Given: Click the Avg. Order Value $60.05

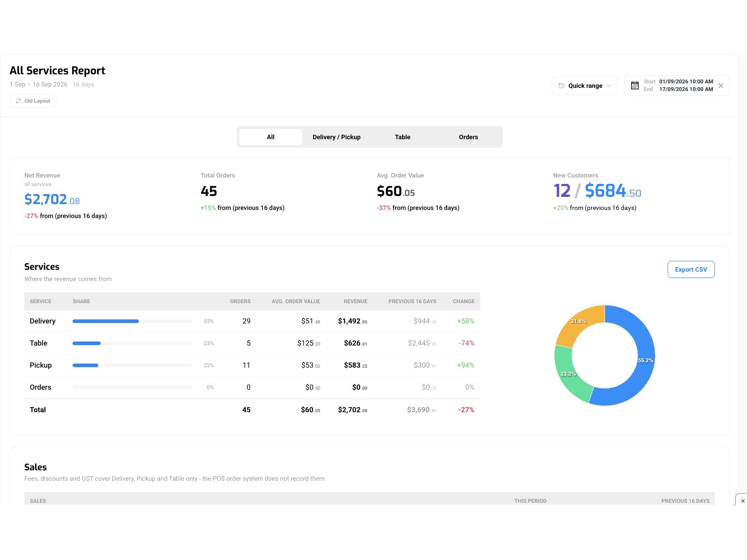Looking at the screenshot, I should coord(396,191).
